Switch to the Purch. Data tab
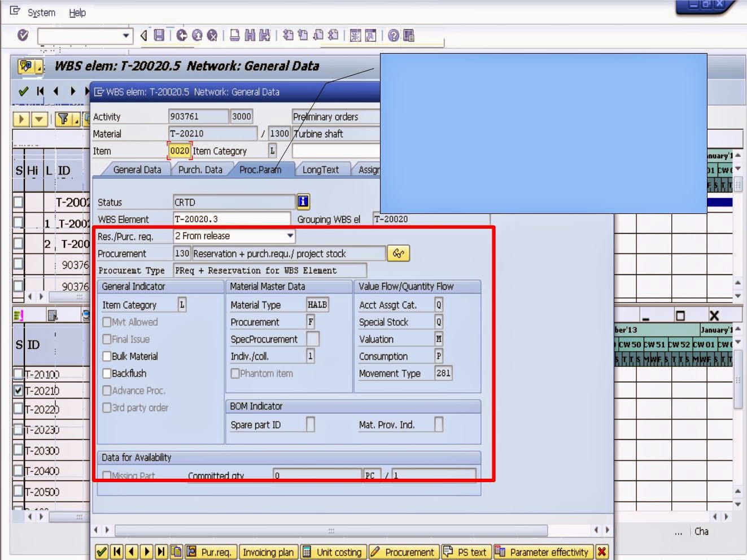The image size is (747, 560). 200,169
